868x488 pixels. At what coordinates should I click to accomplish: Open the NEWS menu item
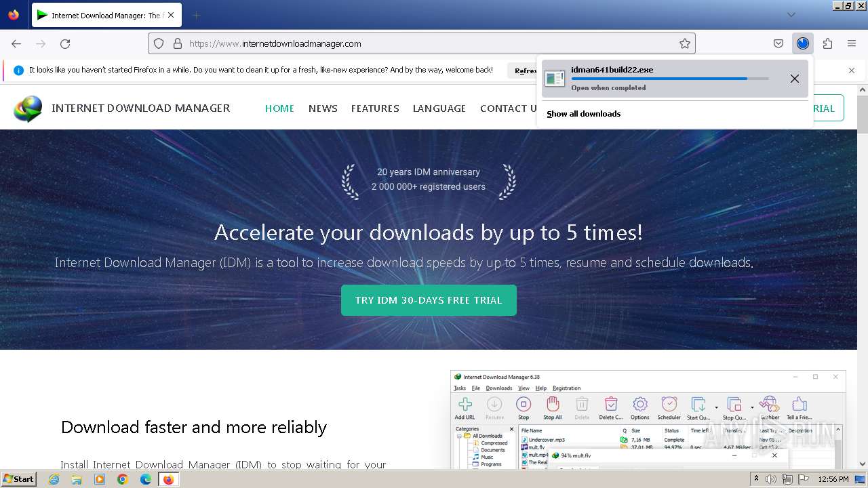(x=323, y=108)
